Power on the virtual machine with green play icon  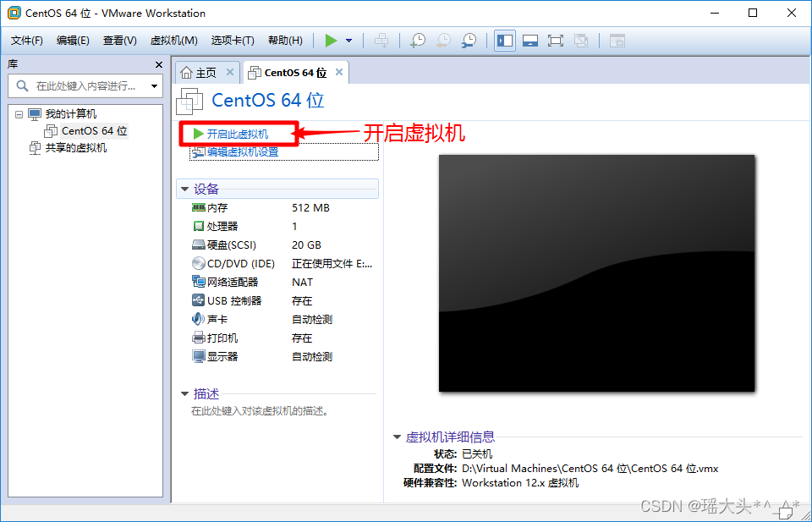332,40
